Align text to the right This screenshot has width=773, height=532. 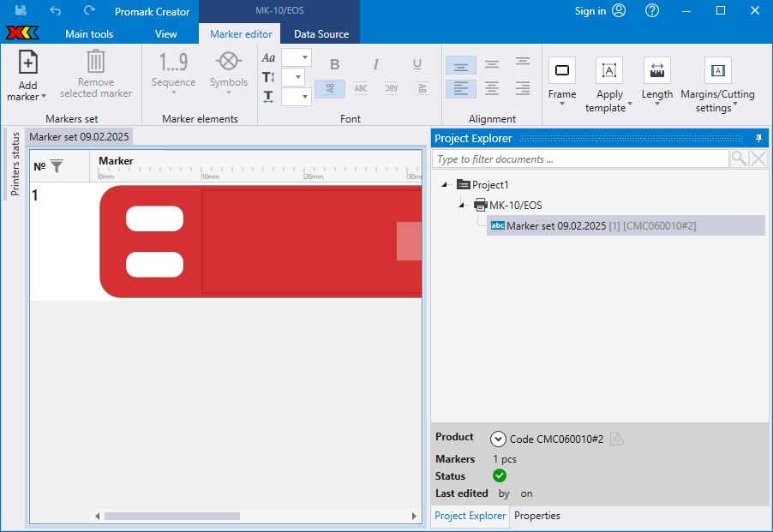[523, 89]
